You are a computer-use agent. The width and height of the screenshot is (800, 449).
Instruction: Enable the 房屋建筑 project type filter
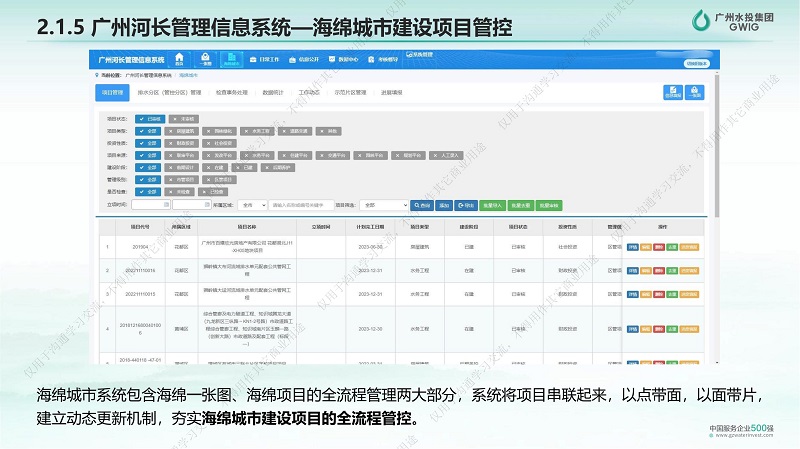tap(182, 131)
